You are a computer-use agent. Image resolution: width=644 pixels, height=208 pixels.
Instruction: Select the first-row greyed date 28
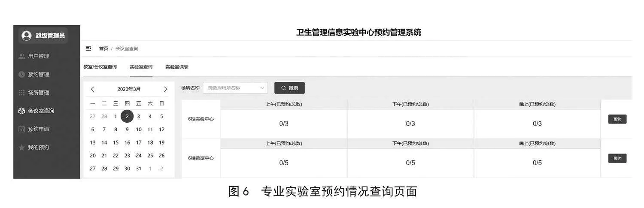[x=104, y=116]
